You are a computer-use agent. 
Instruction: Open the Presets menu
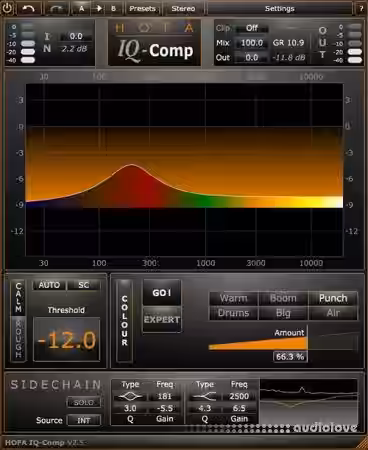pyautogui.click(x=143, y=9)
